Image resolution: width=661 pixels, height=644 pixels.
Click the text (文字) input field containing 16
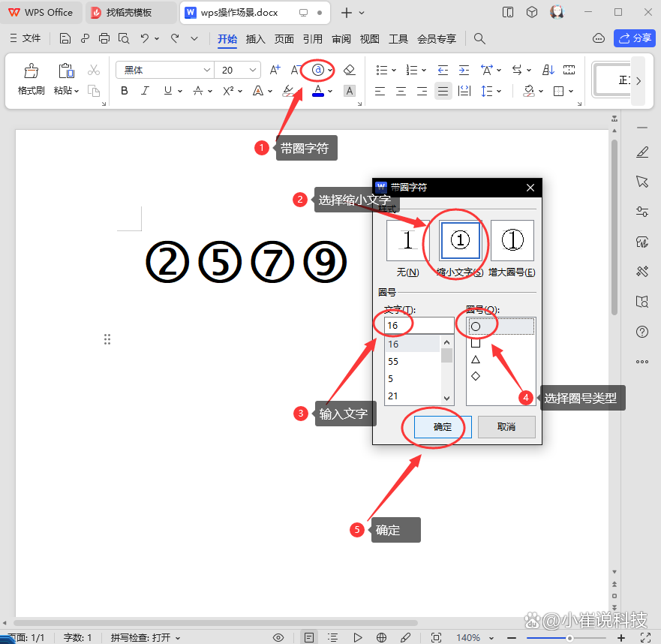[419, 326]
